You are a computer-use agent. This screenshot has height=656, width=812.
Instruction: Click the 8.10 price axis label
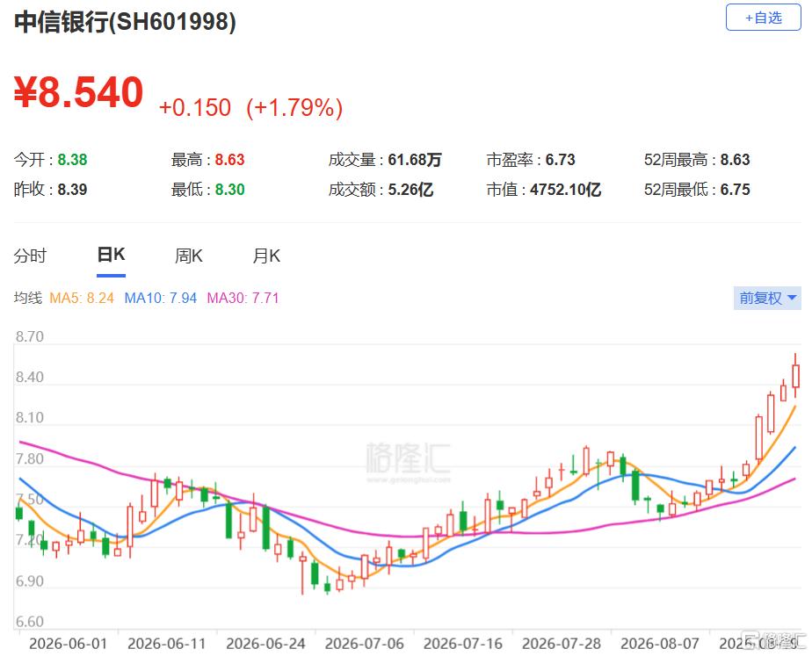pyautogui.click(x=30, y=417)
